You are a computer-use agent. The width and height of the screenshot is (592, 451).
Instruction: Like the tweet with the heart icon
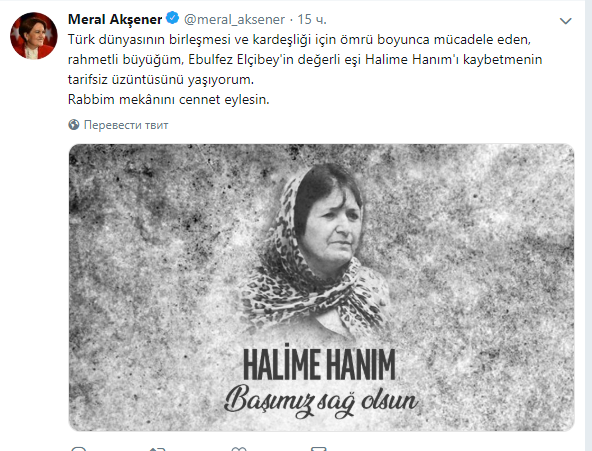(239, 449)
